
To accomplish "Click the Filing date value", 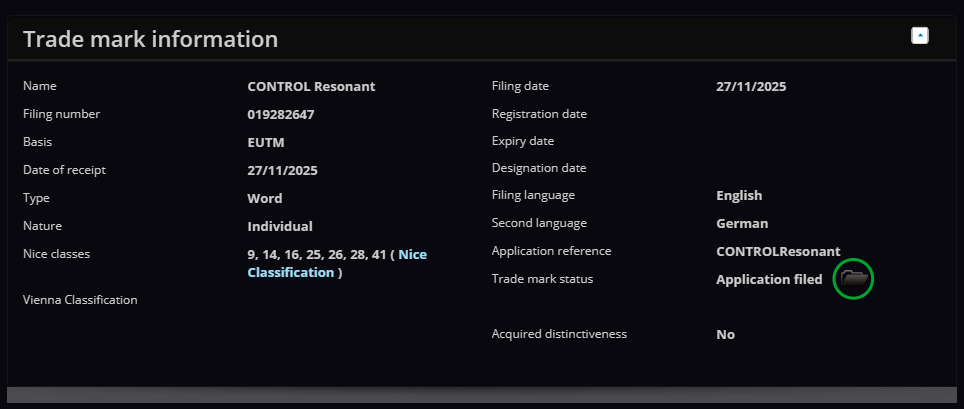I will [x=751, y=86].
